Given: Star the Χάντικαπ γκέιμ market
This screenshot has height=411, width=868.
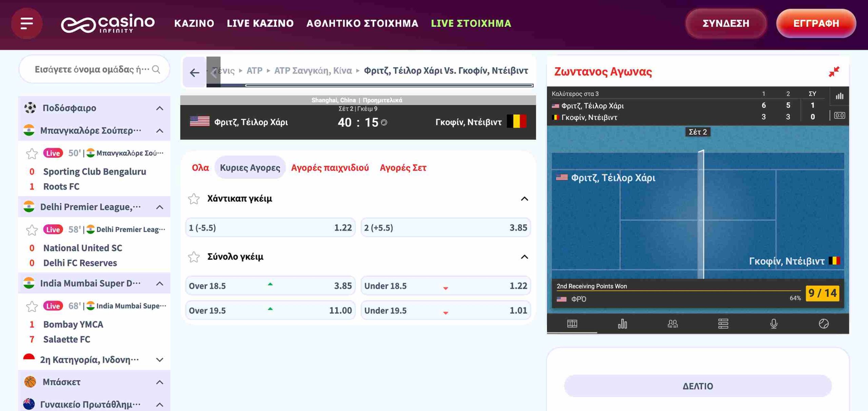Looking at the screenshot, I should (194, 199).
